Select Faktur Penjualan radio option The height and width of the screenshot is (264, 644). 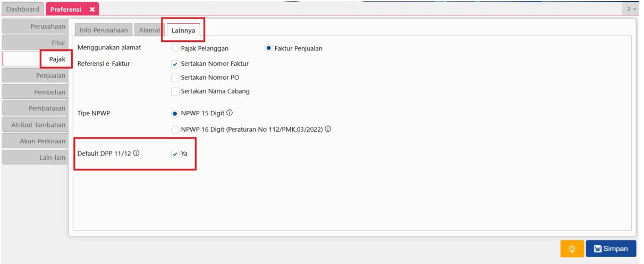[x=268, y=48]
